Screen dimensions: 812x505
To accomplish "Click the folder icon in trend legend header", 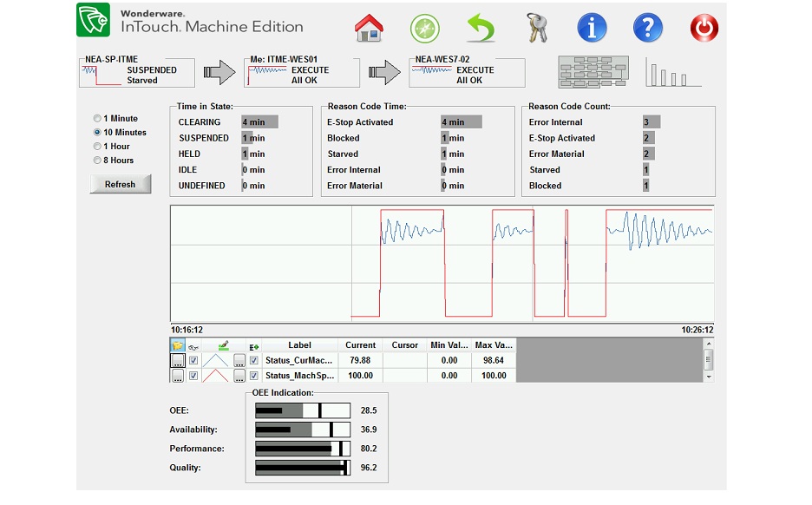I will pyautogui.click(x=177, y=345).
